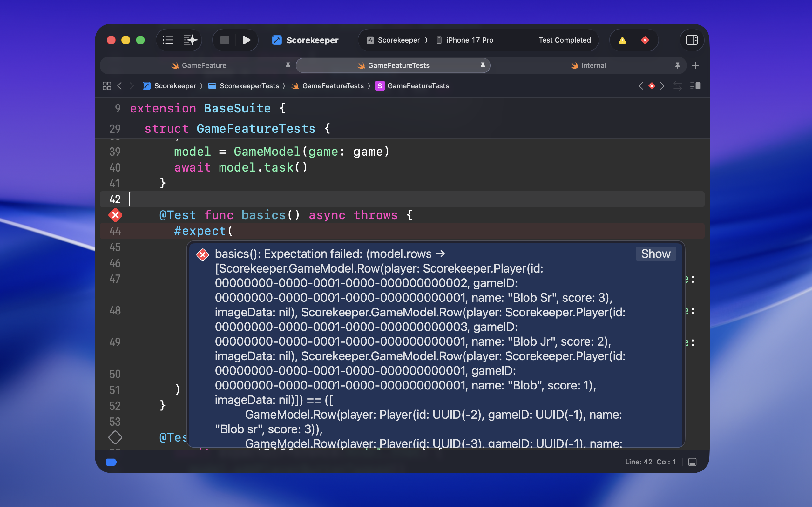Go back in editor history
Screen dimensions: 812x507
(120, 86)
